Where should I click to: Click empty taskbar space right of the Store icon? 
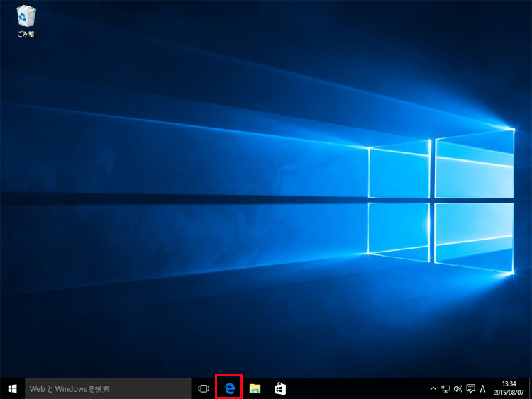pyautogui.click(x=355, y=388)
